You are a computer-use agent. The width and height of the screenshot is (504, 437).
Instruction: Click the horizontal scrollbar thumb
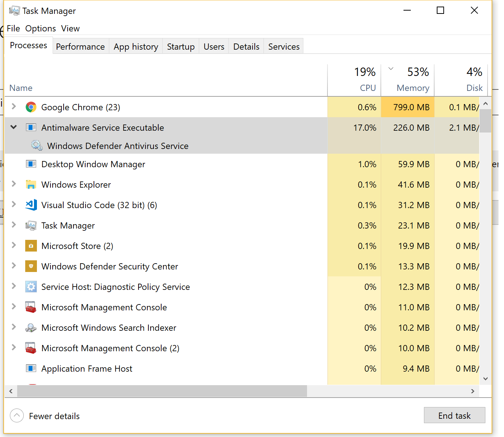pos(162,391)
